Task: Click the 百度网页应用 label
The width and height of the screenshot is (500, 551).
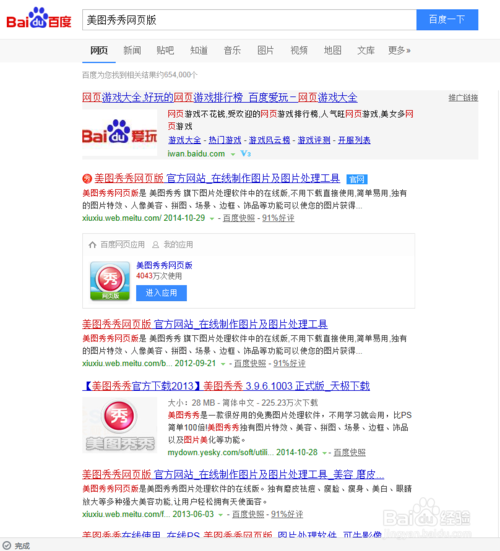Action: [123, 245]
